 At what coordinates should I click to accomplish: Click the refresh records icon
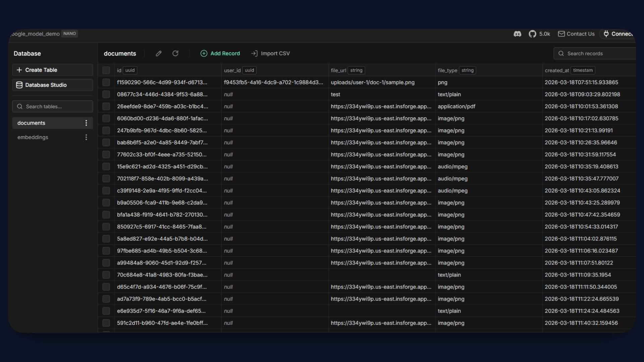175,54
